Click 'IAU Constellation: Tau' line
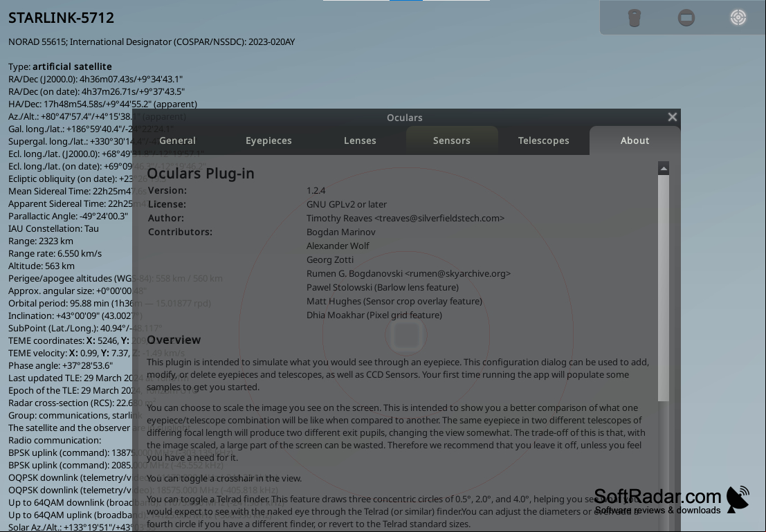Screen dimensions: 766x532 (53, 228)
